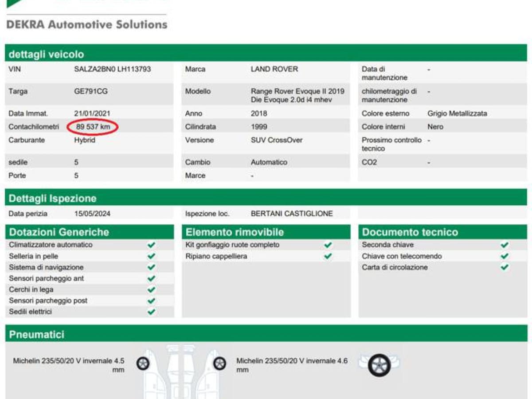The width and height of the screenshot is (532, 399).
Task: Click the red-circled 89 537 km odometer value
Action: point(93,127)
